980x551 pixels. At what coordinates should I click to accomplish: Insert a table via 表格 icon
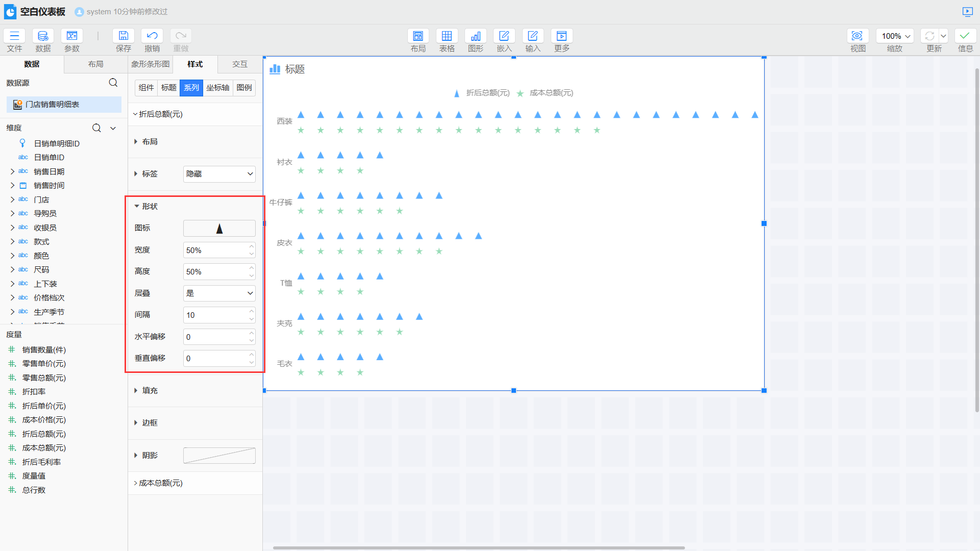[447, 36]
